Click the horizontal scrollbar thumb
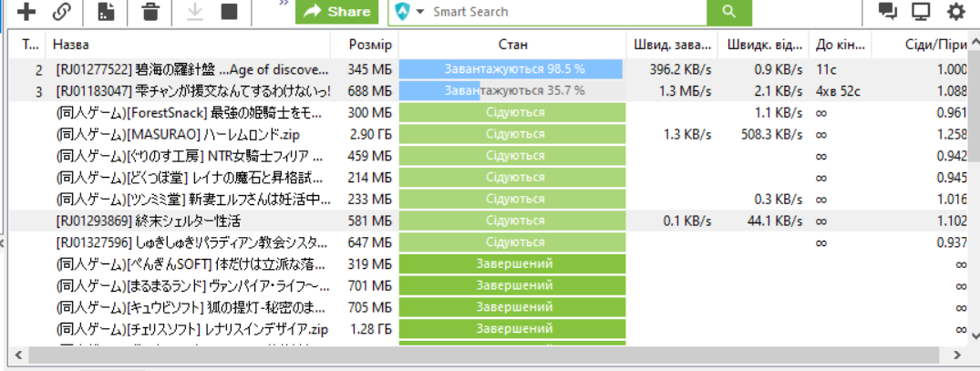980x371 pixels. pyautogui.click(x=482, y=356)
